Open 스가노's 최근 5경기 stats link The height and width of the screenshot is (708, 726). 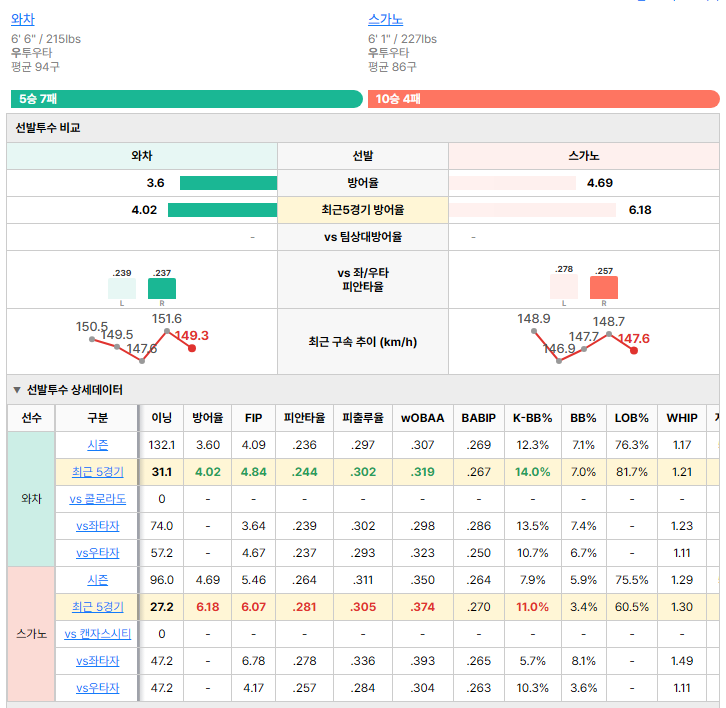98,607
